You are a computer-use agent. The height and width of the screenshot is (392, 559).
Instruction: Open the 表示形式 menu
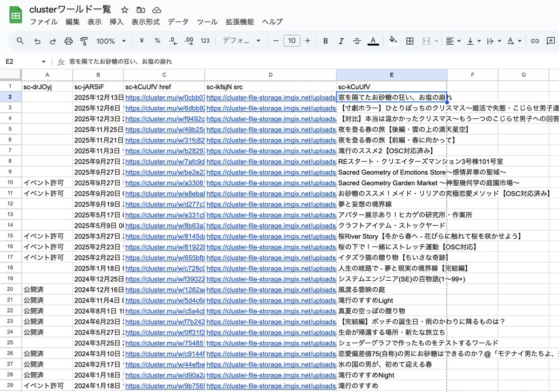pyautogui.click(x=145, y=22)
